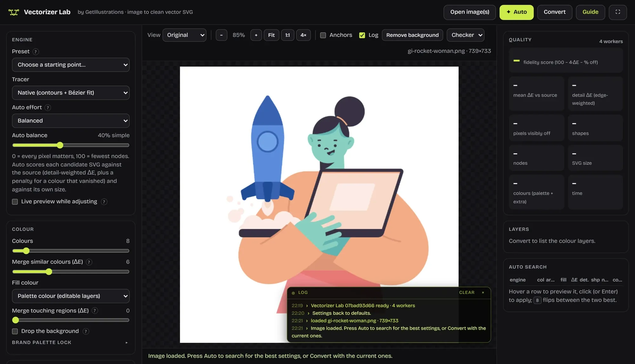Click Remove background button
635x364 pixels.
[412, 35]
